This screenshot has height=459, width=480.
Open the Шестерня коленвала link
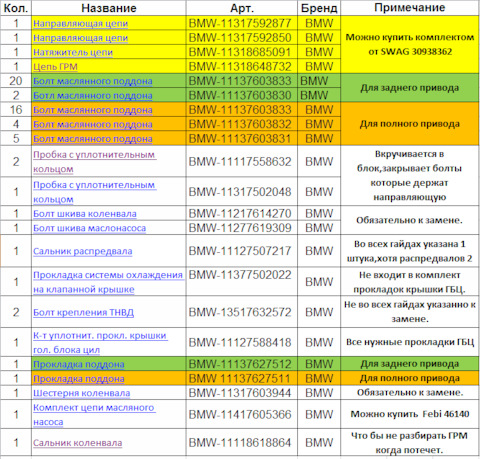pos(82,393)
